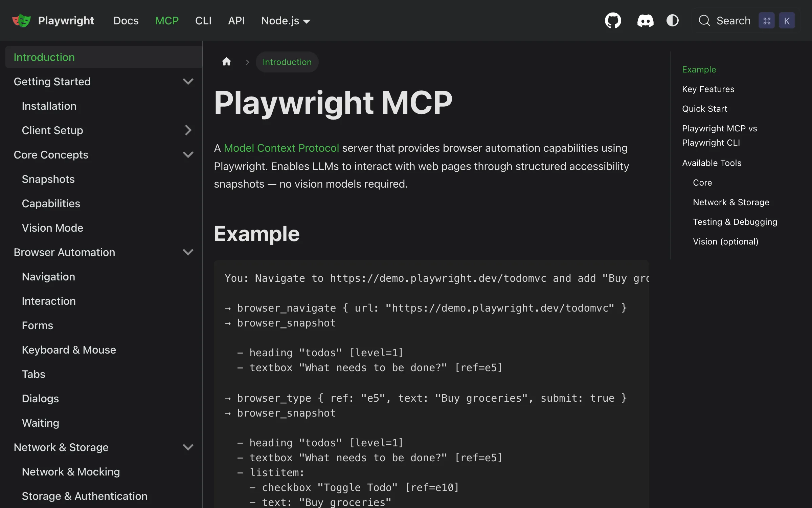Select Introduction in the sidebar
Image resolution: width=812 pixels, height=508 pixels.
104,57
